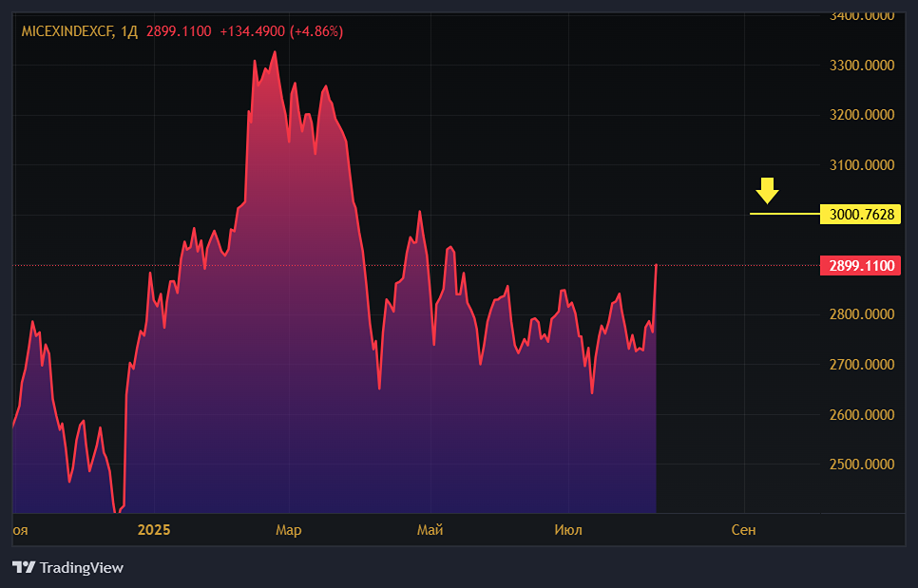Click the TradingView logo icon
This screenshot has width=918, height=588.
click(24, 567)
